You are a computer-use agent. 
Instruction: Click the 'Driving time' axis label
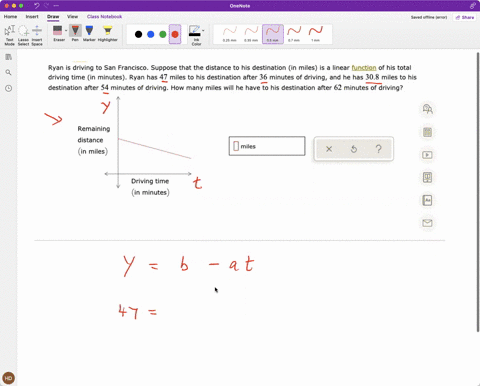(150, 181)
